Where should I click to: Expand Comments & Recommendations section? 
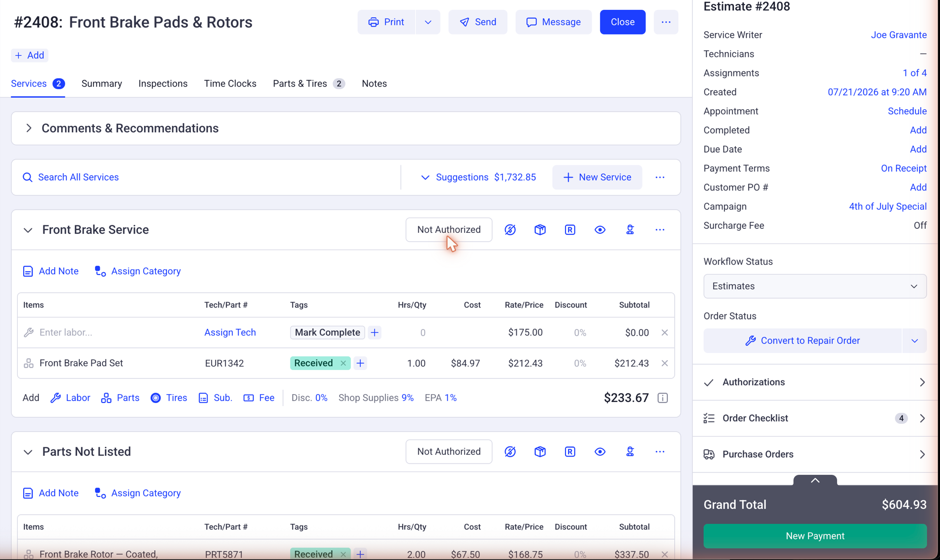click(x=29, y=128)
